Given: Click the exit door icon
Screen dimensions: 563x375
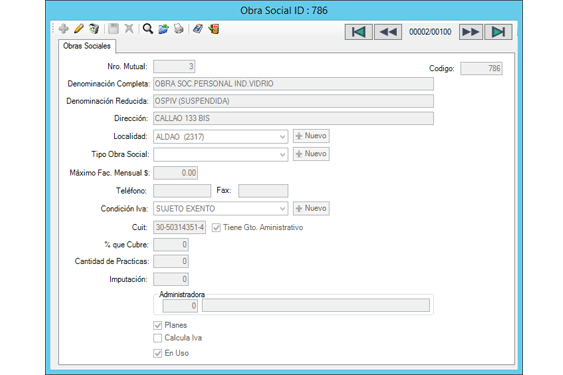Looking at the screenshot, I should point(214,29).
